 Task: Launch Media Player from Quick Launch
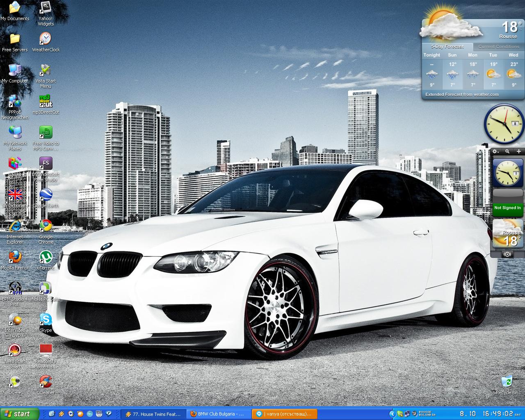(71, 414)
